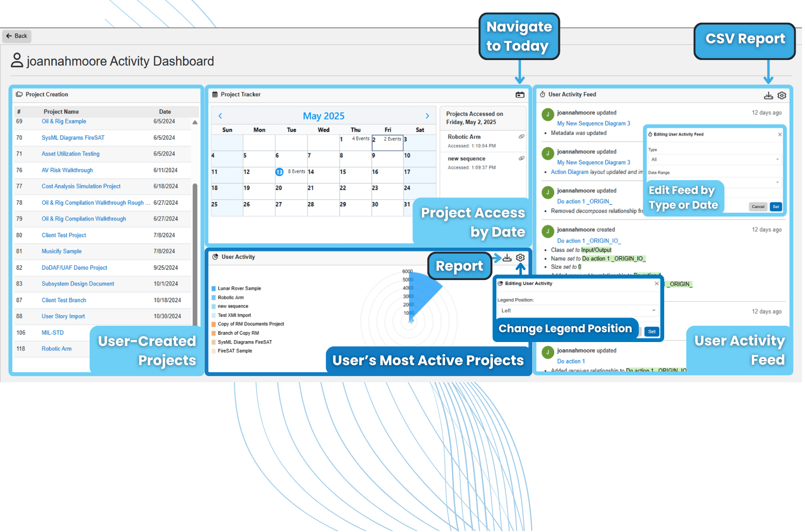Open Oil & Rig Compilation Walkthrough Rough project
Screen dimensions: 805x532
(96, 203)
